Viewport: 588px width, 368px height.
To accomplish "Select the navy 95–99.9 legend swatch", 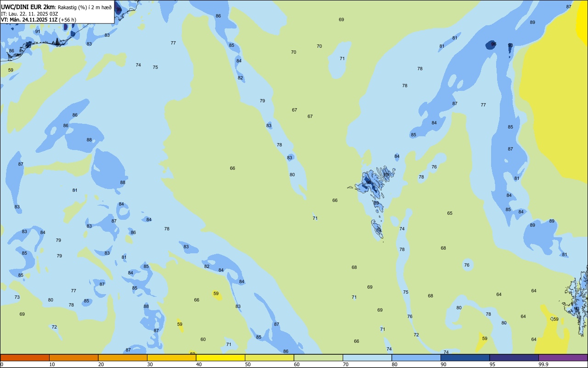I will click(514, 357).
